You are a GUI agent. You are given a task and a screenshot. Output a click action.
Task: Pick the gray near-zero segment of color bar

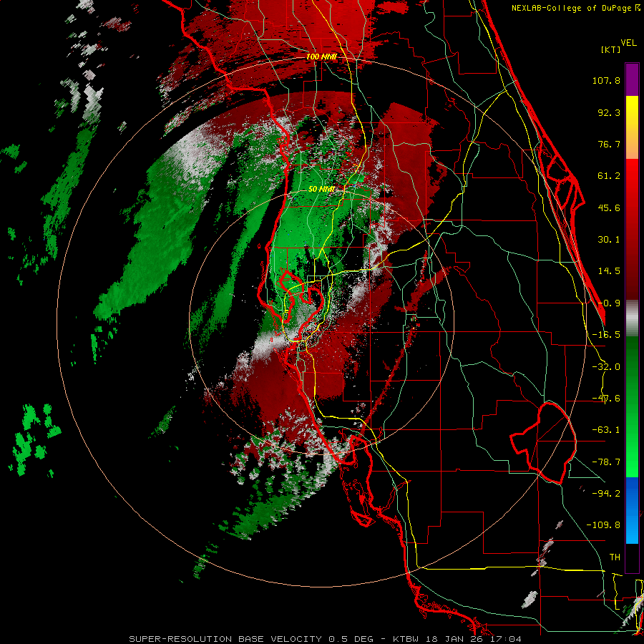coord(632,318)
